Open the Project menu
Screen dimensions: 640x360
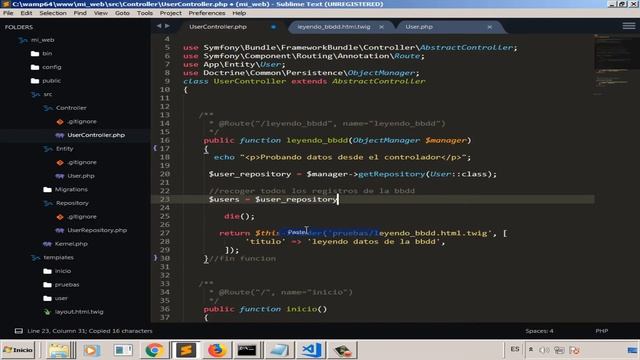click(x=171, y=13)
